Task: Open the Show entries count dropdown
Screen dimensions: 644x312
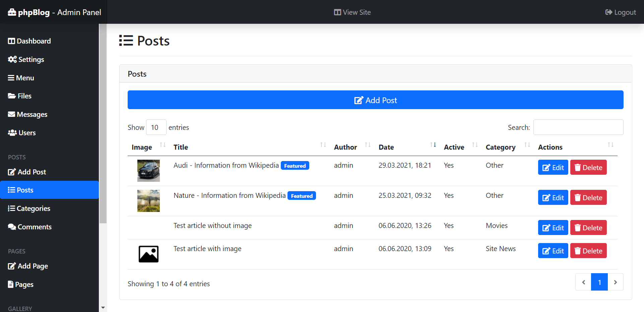Action: click(x=156, y=128)
